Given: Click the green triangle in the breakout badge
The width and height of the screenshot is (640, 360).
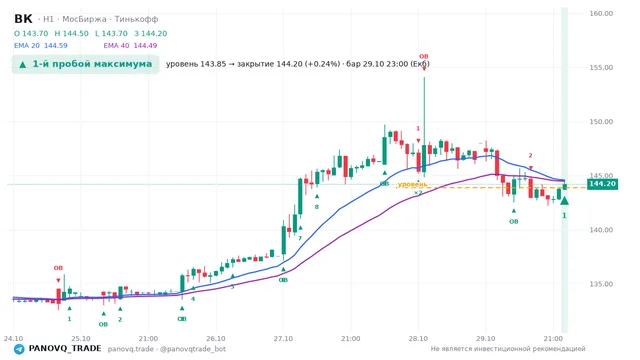Looking at the screenshot, I should tap(23, 64).
